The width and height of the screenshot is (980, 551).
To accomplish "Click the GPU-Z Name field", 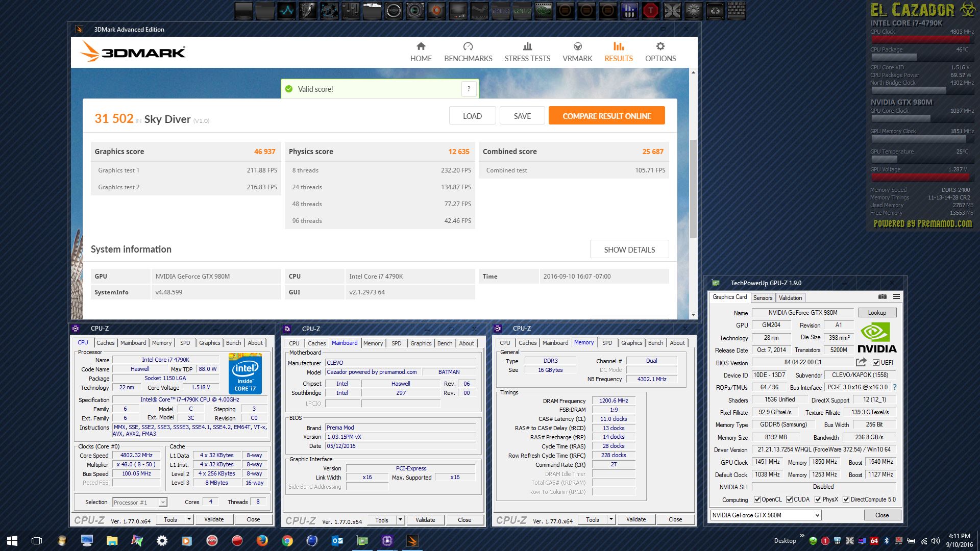I will click(803, 313).
